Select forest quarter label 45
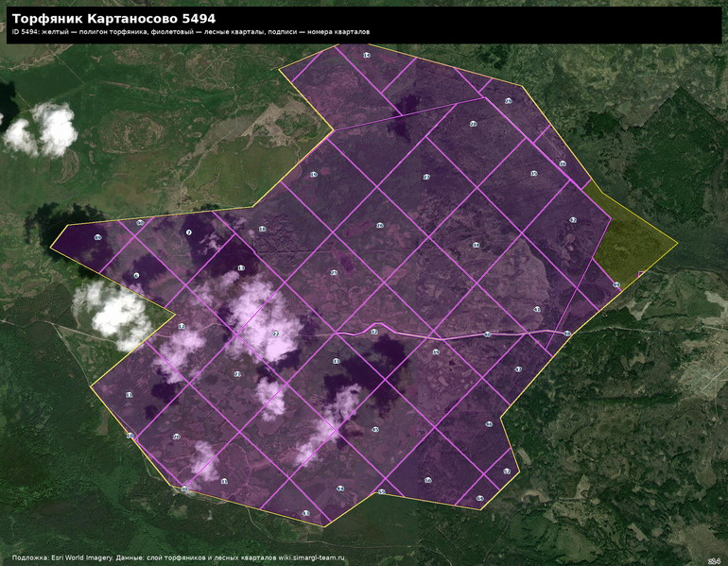 [x=375, y=430]
